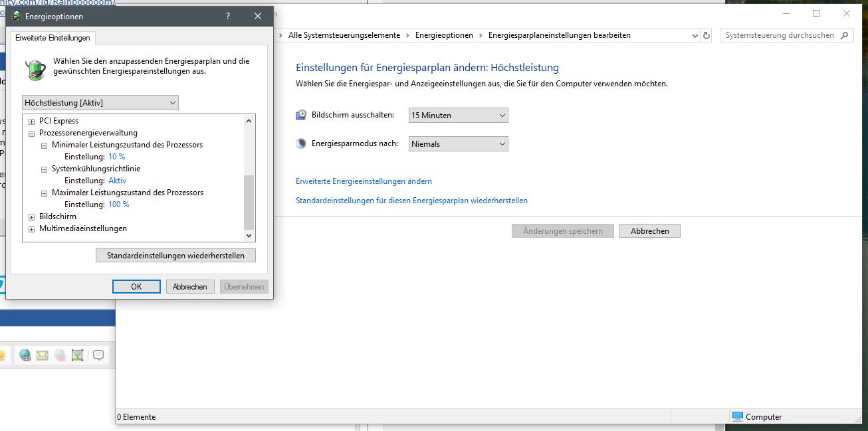The width and height of the screenshot is (868, 431).
Task: Click the Übernehmen button
Action: (245, 287)
